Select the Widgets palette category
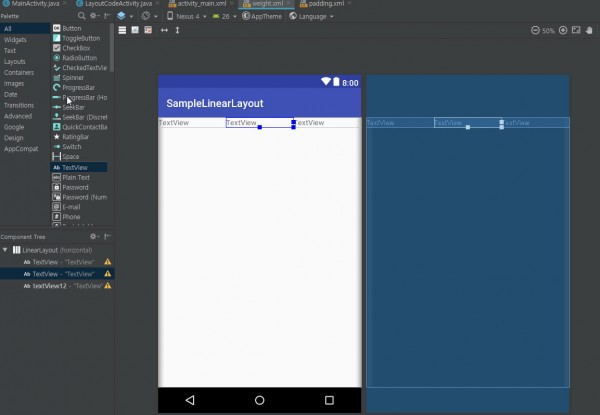The width and height of the screenshot is (600, 415). click(25, 40)
